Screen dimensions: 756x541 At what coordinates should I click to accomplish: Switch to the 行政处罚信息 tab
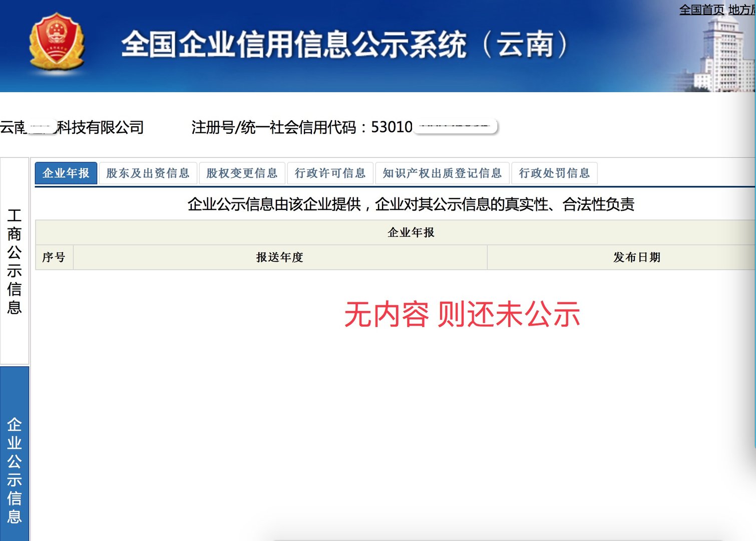(x=554, y=173)
